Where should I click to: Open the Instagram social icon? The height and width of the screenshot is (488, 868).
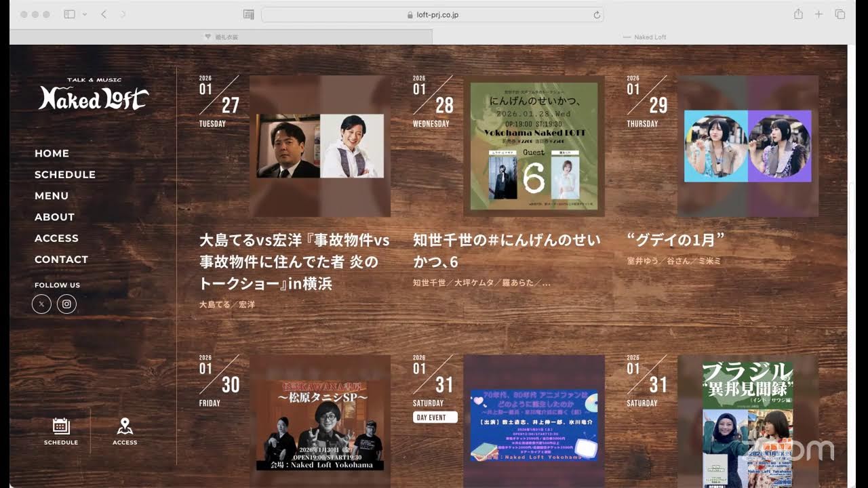click(x=66, y=304)
